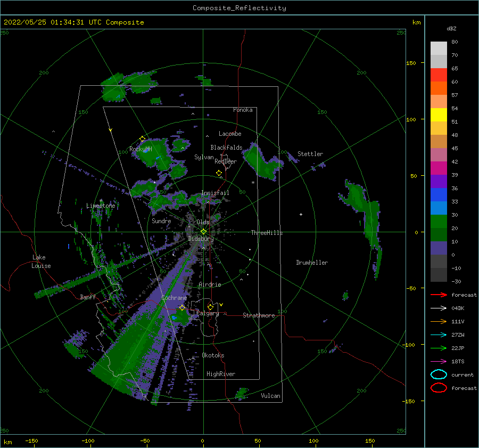Click the white asterisk marker above Limestone
The width and height of the screenshot is (479, 448).
click(101, 201)
